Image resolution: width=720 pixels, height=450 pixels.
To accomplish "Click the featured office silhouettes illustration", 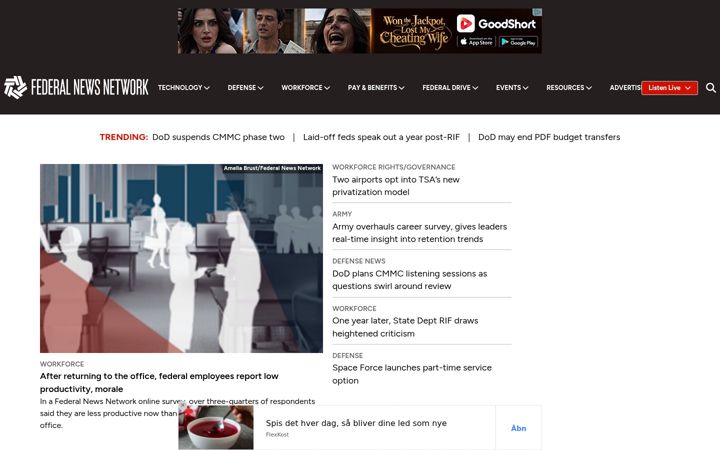I will click(181, 259).
